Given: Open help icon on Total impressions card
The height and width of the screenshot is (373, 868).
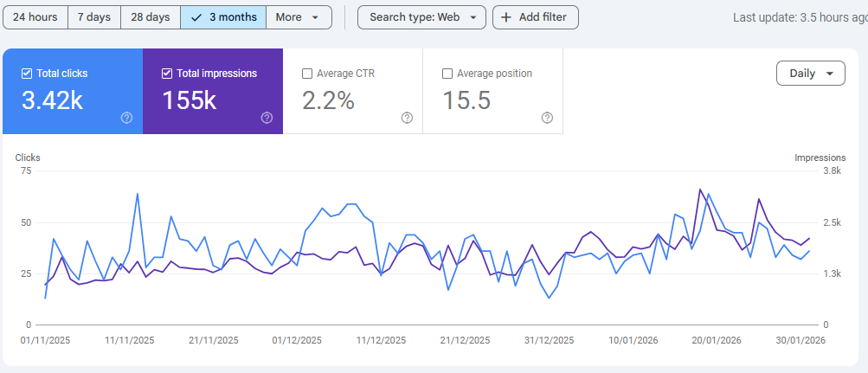Looking at the screenshot, I should pos(267,118).
